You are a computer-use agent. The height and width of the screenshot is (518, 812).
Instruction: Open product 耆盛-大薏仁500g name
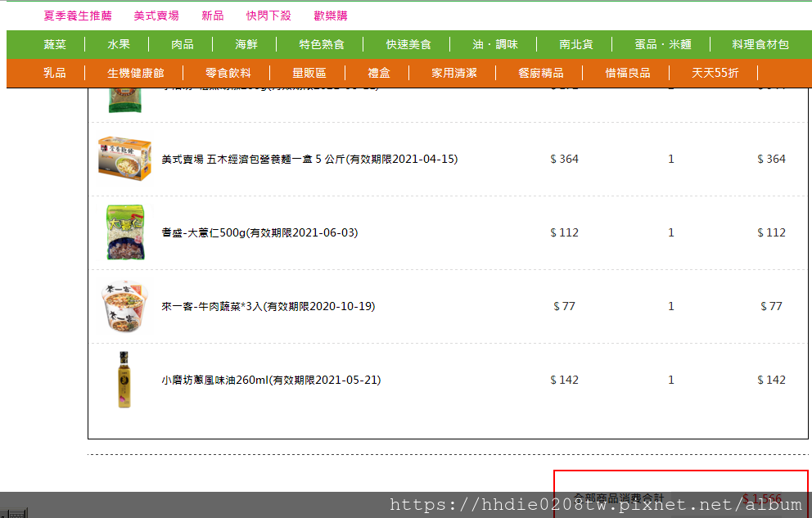pyautogui.click(x=259, y=233)
